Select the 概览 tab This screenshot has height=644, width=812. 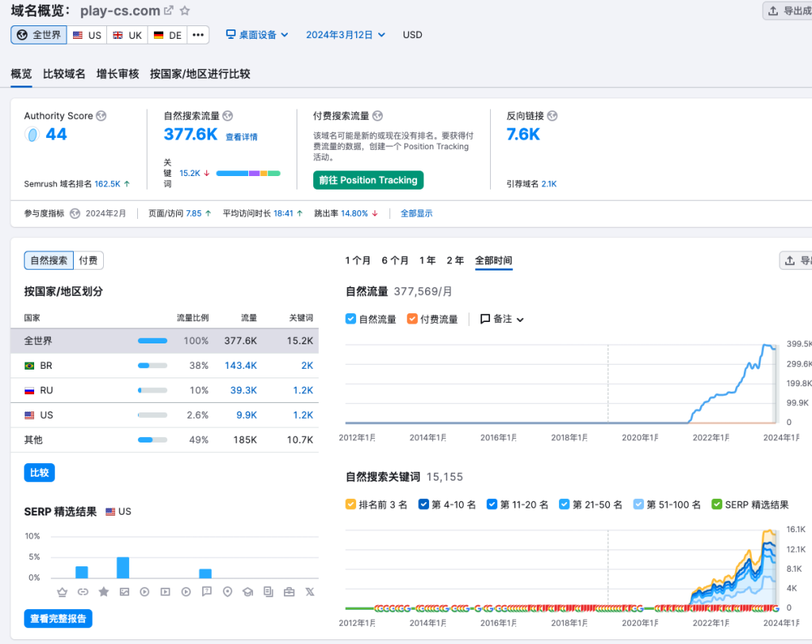point(21,74)
